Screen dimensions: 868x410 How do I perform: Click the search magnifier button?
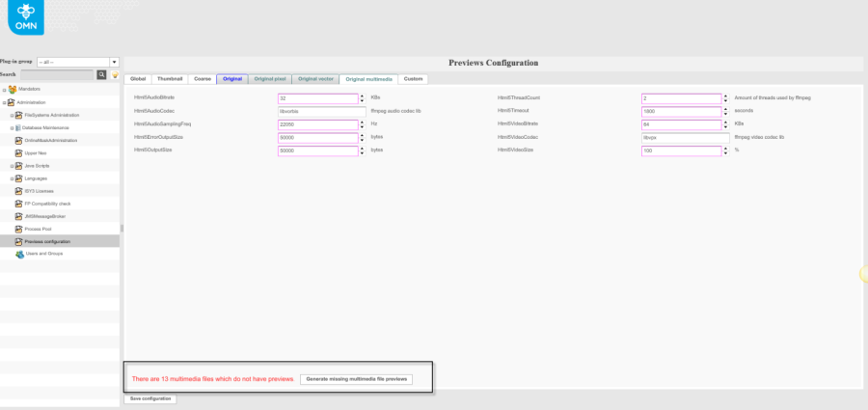[102, 75]
